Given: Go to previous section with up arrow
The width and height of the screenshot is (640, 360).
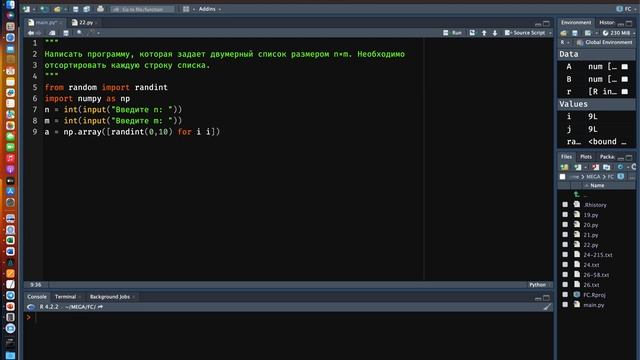Looking at the screenshot, I should 484,33.
